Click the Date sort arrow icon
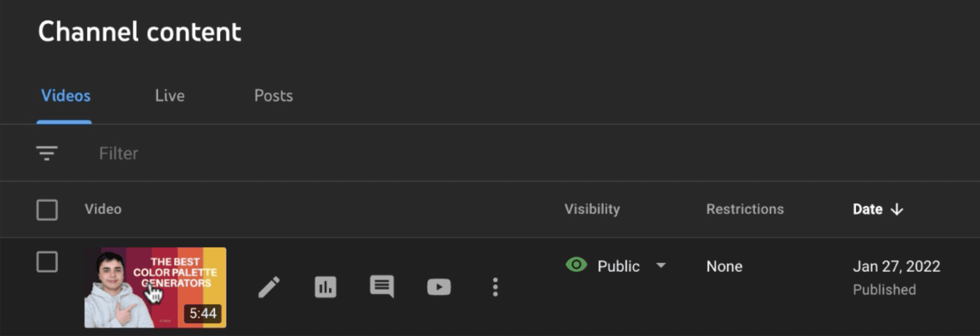The image size is (980, 336). [897, 209]
